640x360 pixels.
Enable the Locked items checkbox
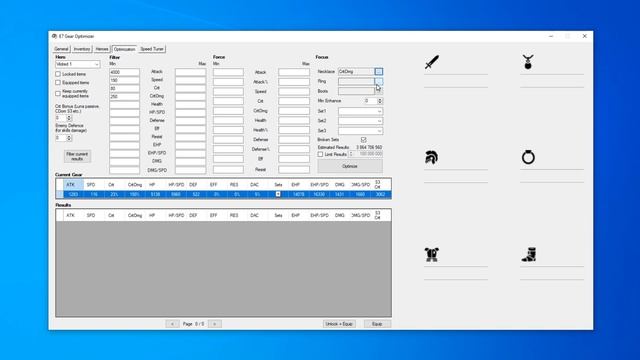pos(58,74)
